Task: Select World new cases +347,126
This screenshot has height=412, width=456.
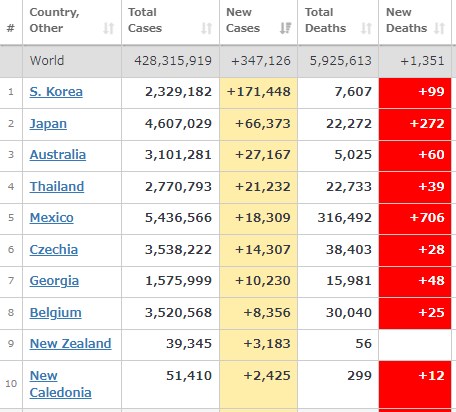Action: coord(261,61)
